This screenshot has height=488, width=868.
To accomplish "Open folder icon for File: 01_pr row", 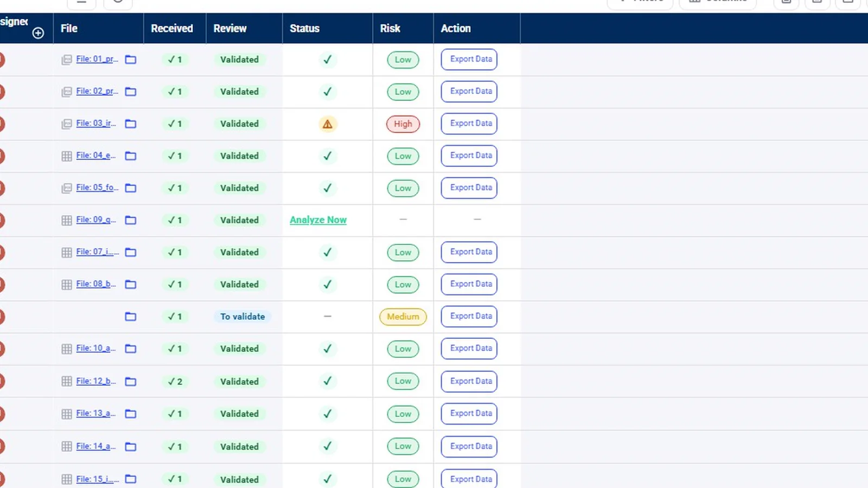I will click(131, 60).
